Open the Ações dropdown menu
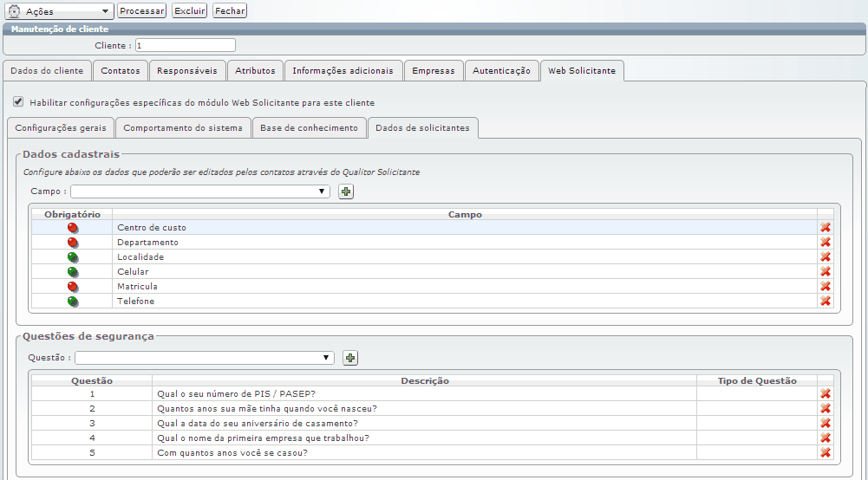This screenshot has width=868, height=480. [60, 11]
